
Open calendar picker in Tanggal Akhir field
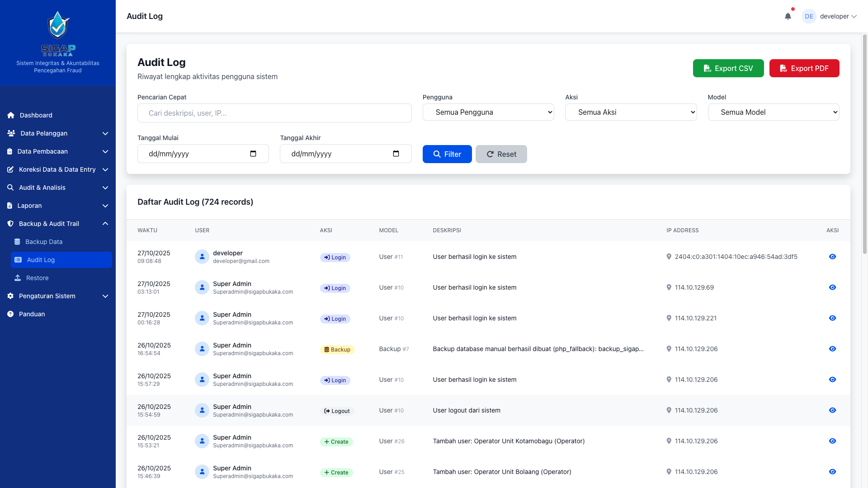(x=396, y=154)
